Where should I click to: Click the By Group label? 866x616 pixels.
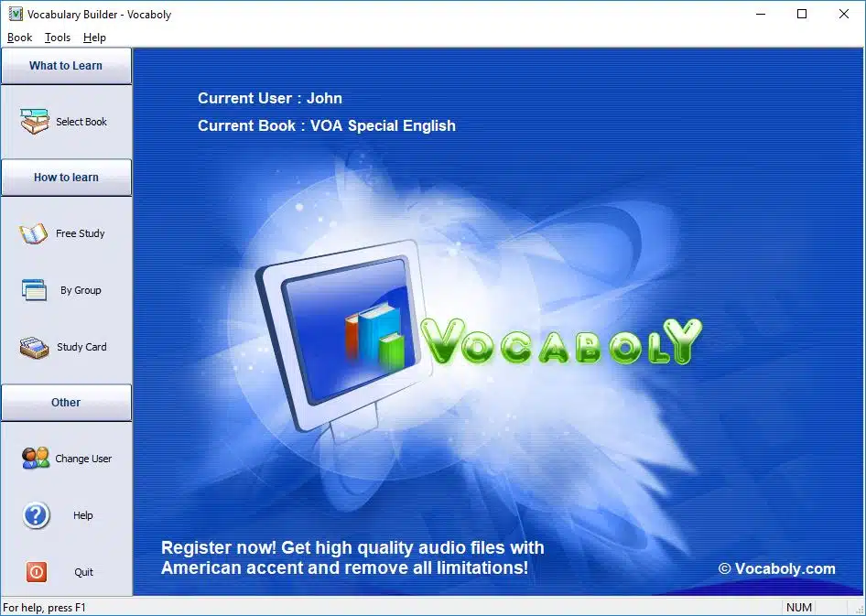click(x=81, y=290)
